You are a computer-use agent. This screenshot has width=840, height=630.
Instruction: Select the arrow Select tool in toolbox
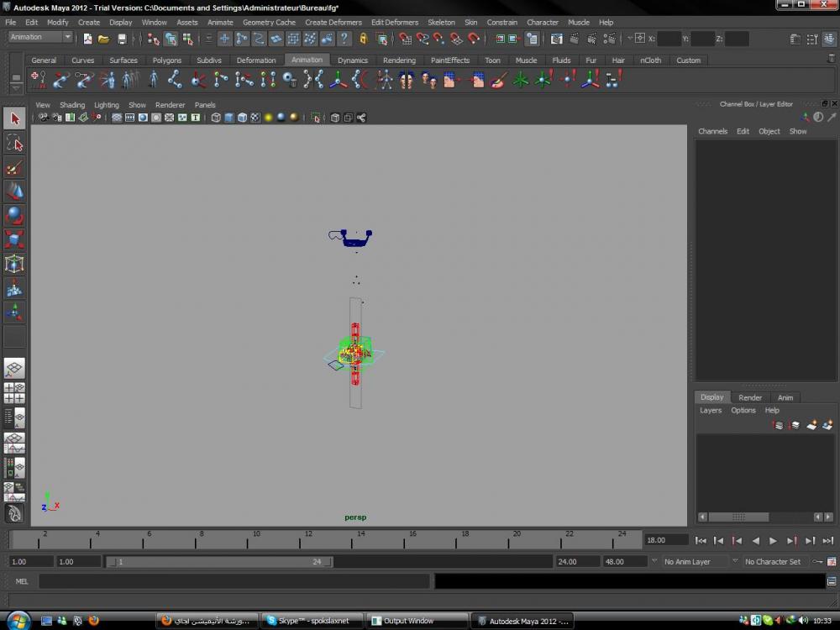[x=14, y=119]
